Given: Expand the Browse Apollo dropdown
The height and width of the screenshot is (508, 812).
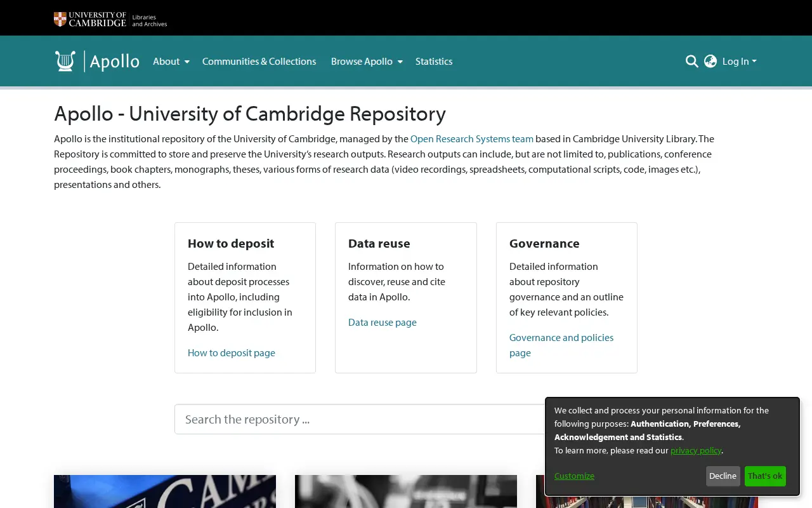Looking at the screenshot, I should [367, 62].
